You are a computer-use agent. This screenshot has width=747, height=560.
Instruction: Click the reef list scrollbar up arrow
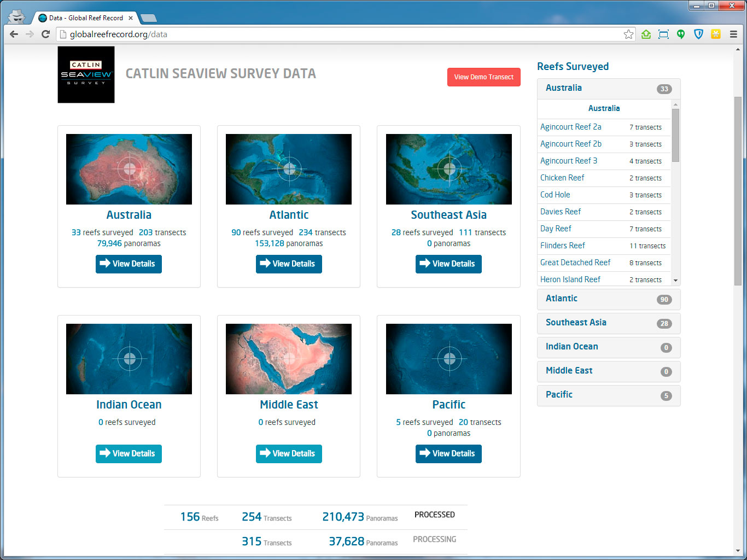point(675,104)
